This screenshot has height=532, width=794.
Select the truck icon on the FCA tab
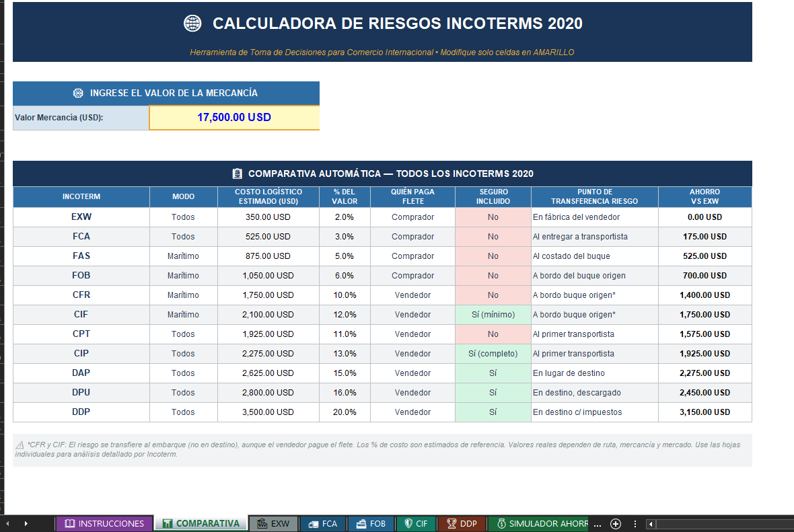314,523
